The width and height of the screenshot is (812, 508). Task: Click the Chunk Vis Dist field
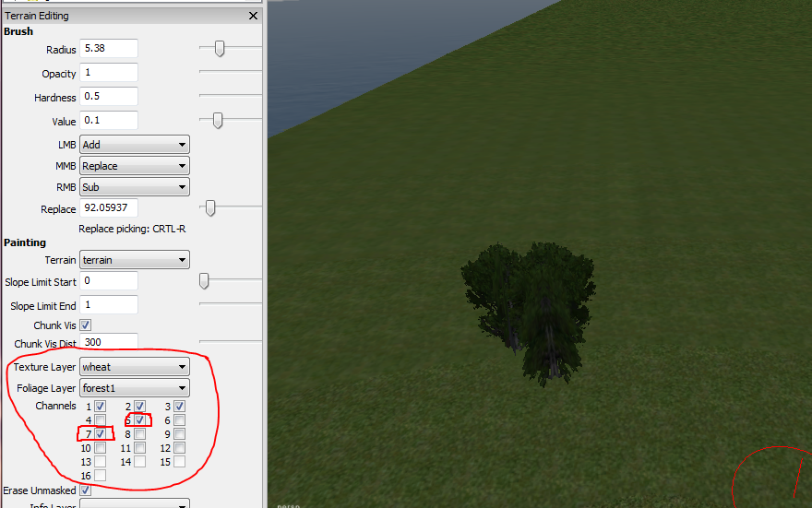click(x=109, y=341)
